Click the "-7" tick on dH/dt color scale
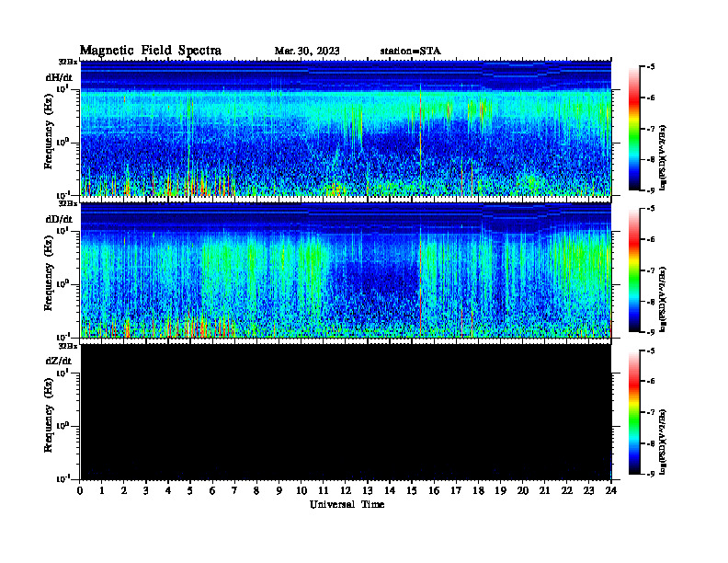 click(651, 129)
